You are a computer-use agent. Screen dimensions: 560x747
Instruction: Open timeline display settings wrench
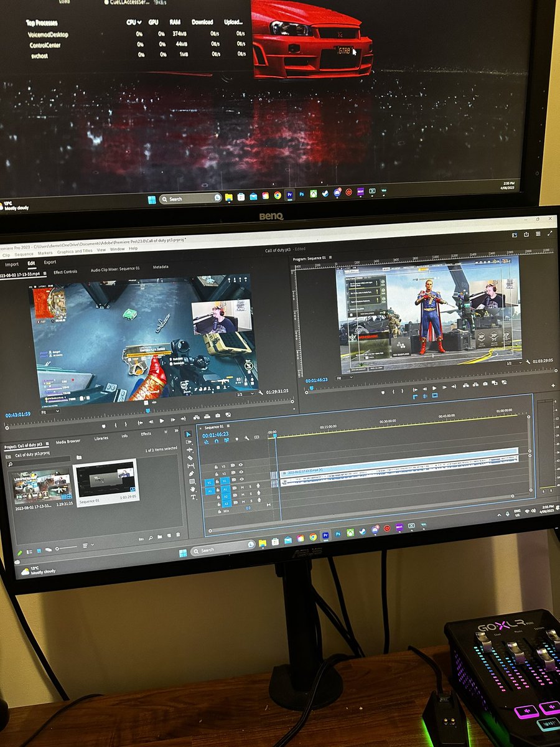(x=247, y=438)
